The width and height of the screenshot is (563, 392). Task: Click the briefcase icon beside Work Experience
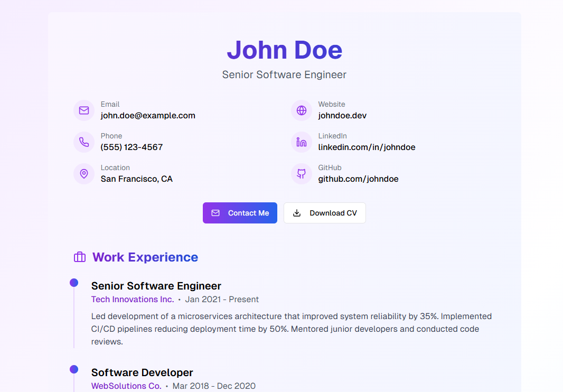click(80, 257)
